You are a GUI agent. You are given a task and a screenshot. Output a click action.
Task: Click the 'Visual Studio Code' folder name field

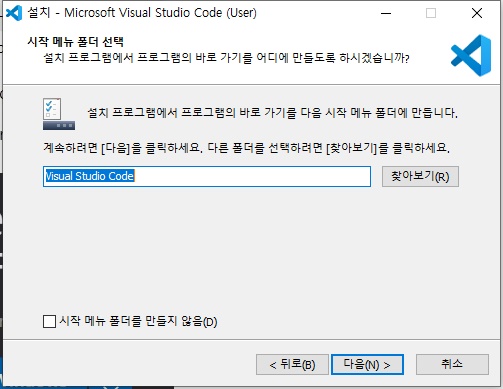(207, 176)
